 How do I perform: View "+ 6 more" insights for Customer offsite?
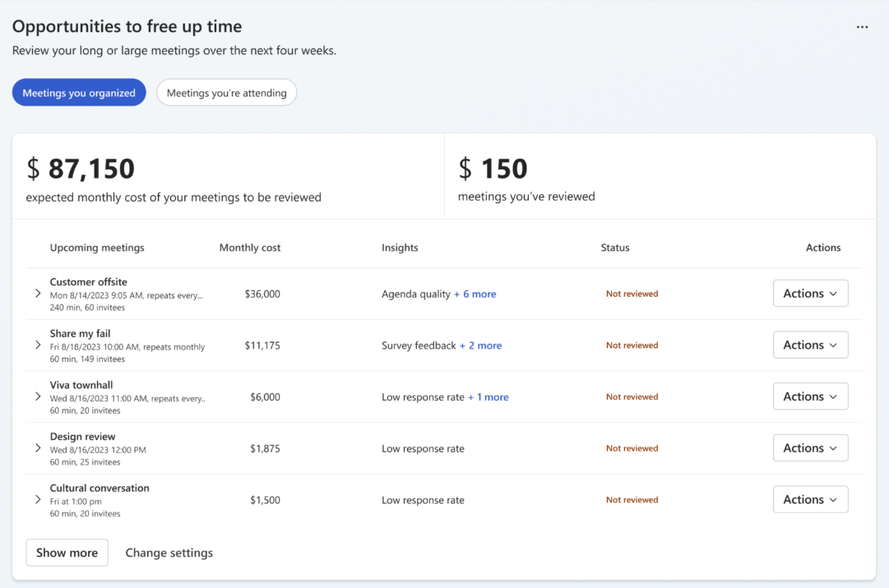tap(475, 293)
